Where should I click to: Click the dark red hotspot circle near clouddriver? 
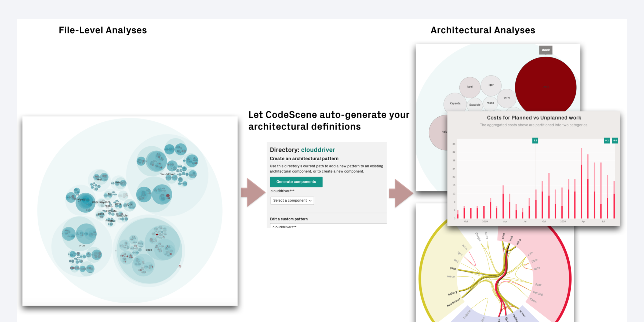coord(168,196)
